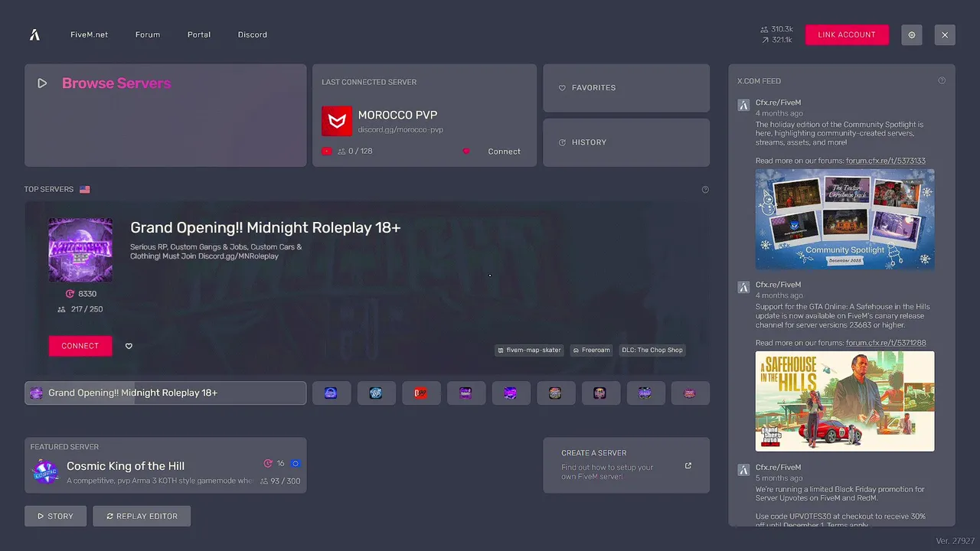Open the FAVORITES list

pos(626,88)
